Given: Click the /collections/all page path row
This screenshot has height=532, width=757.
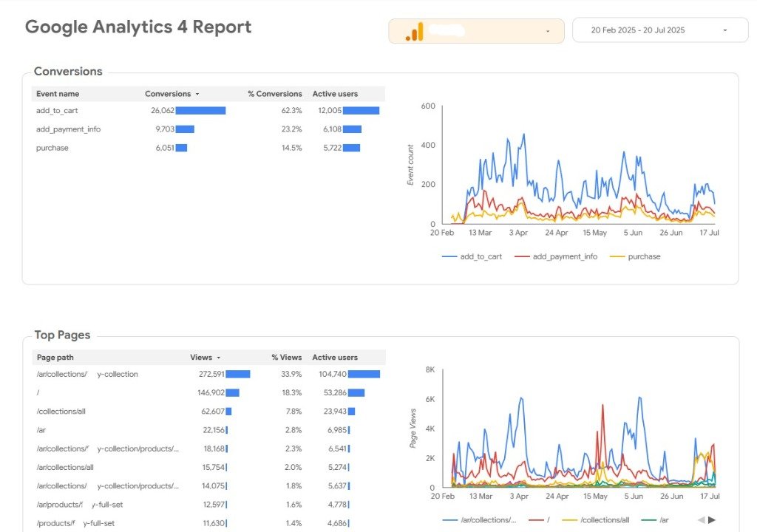Looking at the screenshot, I should tap(61, 411).
